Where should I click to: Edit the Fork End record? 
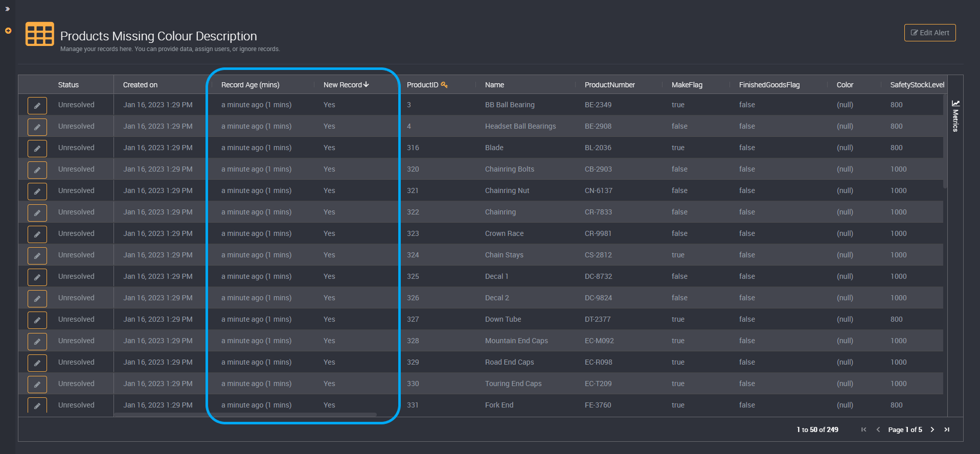tap(37, 405)
